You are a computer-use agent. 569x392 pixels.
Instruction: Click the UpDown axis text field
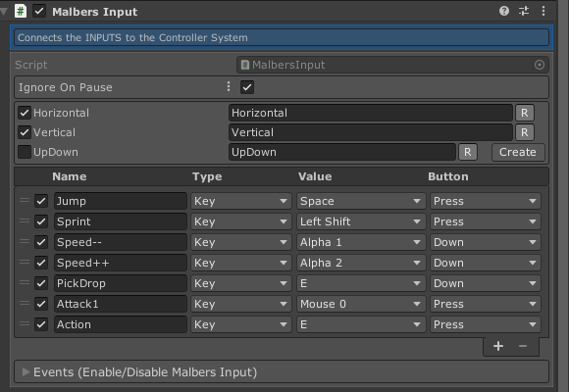coord(342,152)
